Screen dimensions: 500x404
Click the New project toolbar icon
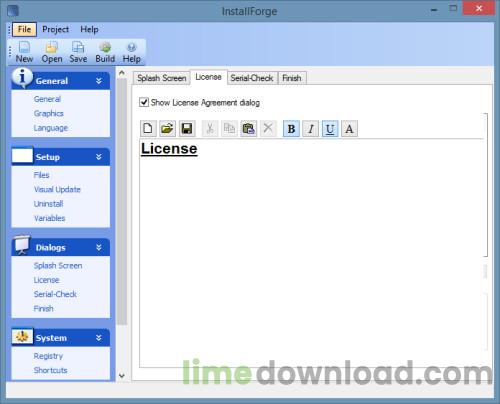coord(24,52)
